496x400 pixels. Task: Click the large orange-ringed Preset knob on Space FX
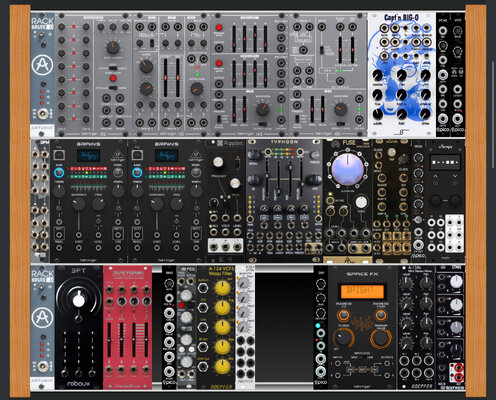coord(381,338)
